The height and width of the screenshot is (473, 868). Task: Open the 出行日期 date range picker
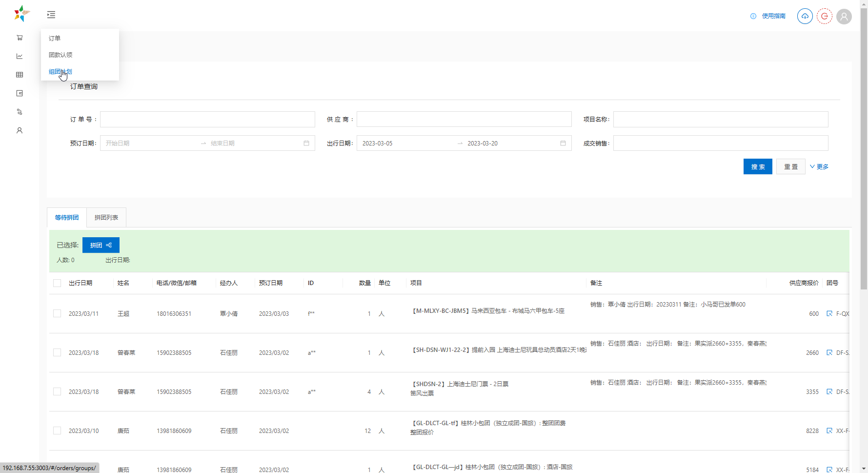tap(464, 143)
